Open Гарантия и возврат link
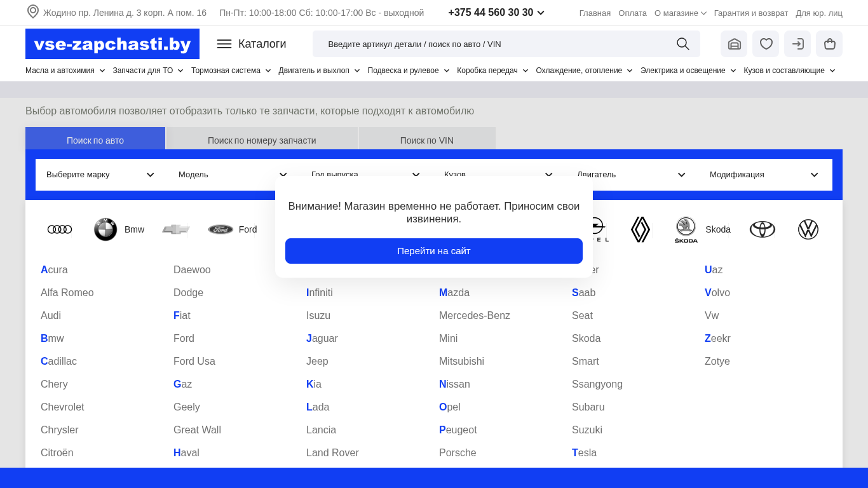Screen dimensions: 868x488 (x=751, y=13)
